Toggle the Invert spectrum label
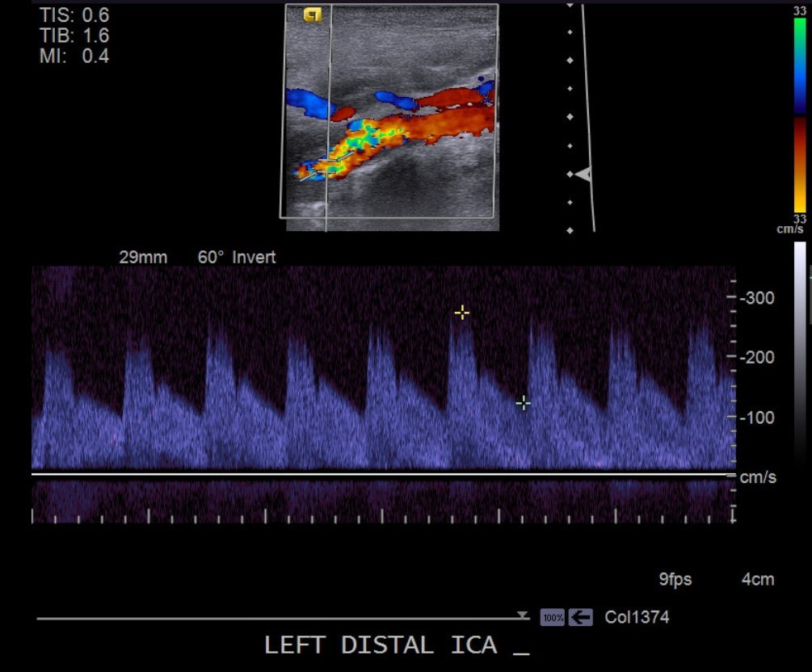 coord(254,258)
